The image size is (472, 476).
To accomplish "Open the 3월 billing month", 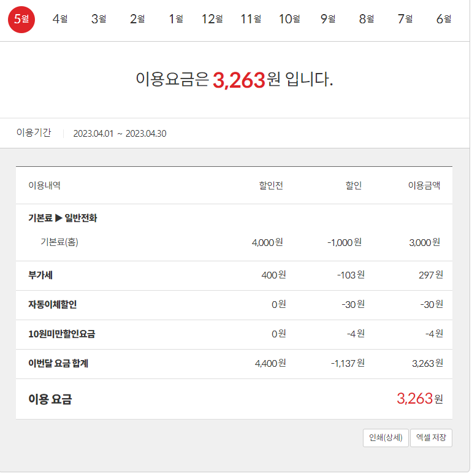I will tap(99, 19).
